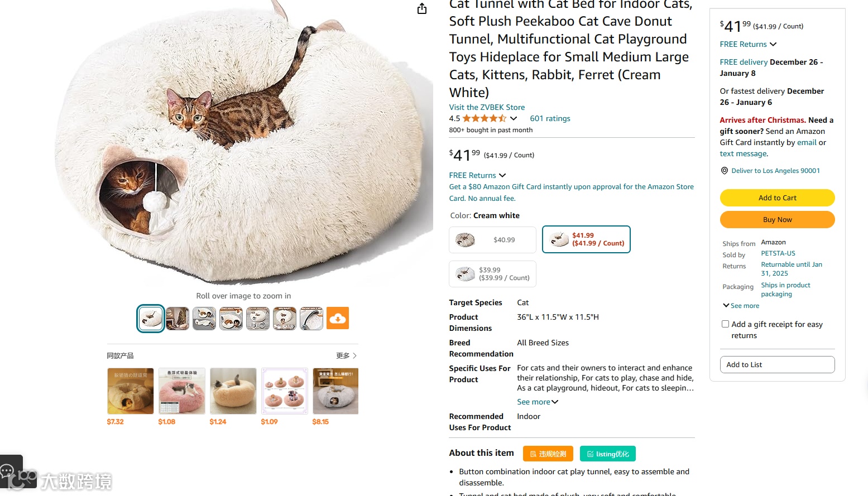Click the star rating icons
Image resolution: width=868 pixels, height=496 pixels.
tap(484, 118)
